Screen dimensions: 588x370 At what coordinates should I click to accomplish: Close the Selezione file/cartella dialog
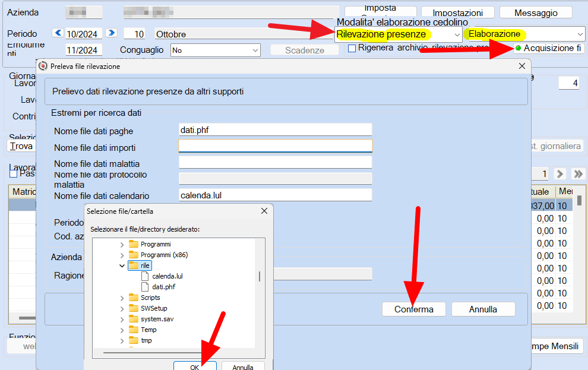[264, 211]
